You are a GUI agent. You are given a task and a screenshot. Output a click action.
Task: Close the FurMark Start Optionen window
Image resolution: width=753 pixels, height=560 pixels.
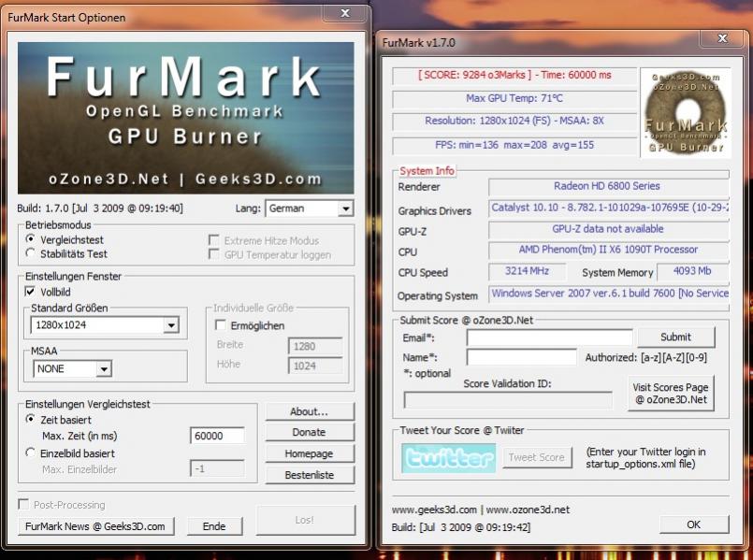click(x=345, y=13)
